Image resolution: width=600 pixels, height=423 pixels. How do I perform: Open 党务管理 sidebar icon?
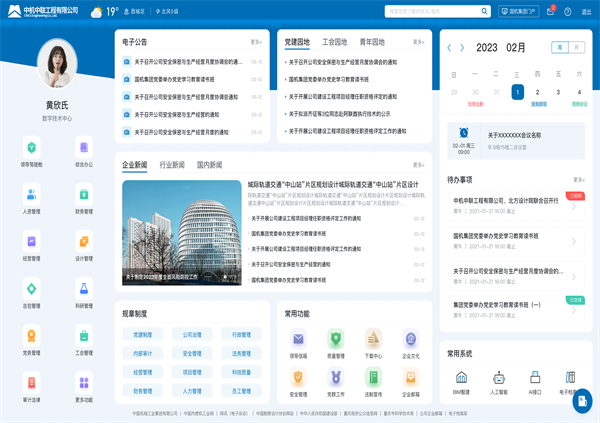[31, 336]
